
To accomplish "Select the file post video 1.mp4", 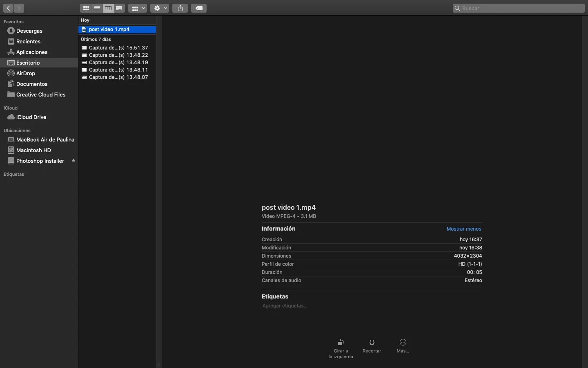I will (x=117, y=29).
